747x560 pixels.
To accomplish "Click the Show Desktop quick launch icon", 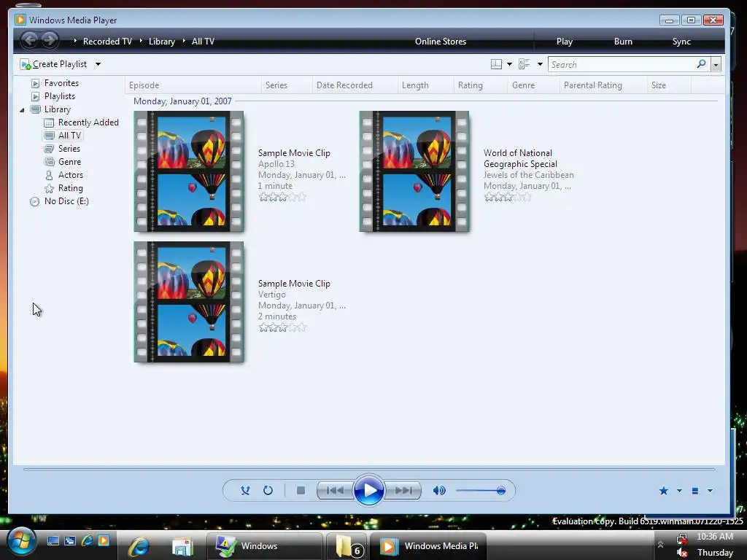I will coord(53,540).
